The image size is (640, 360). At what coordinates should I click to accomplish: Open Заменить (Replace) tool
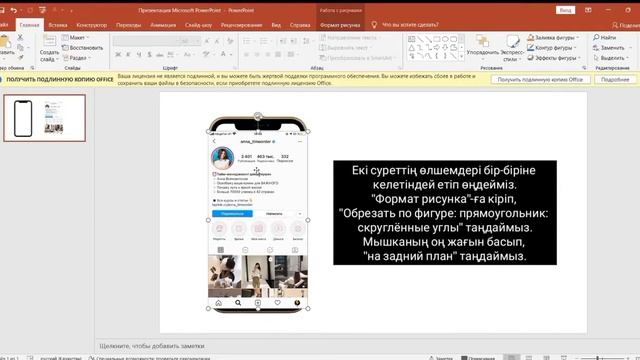coord(609,48)
